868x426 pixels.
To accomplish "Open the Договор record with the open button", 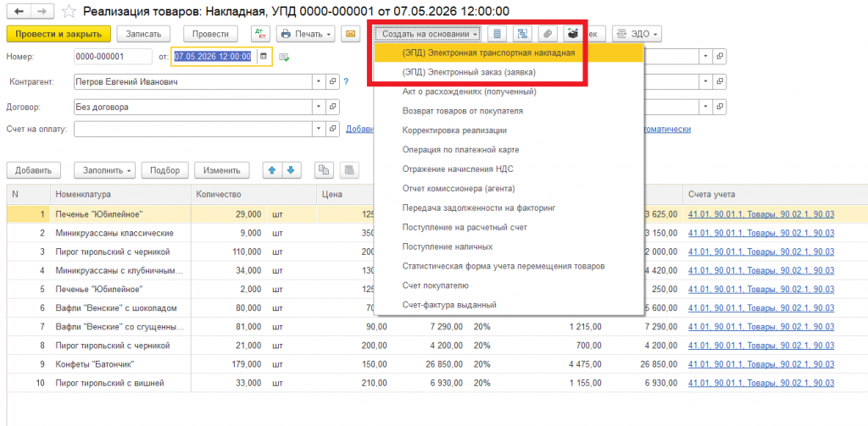I will (332, 108).
